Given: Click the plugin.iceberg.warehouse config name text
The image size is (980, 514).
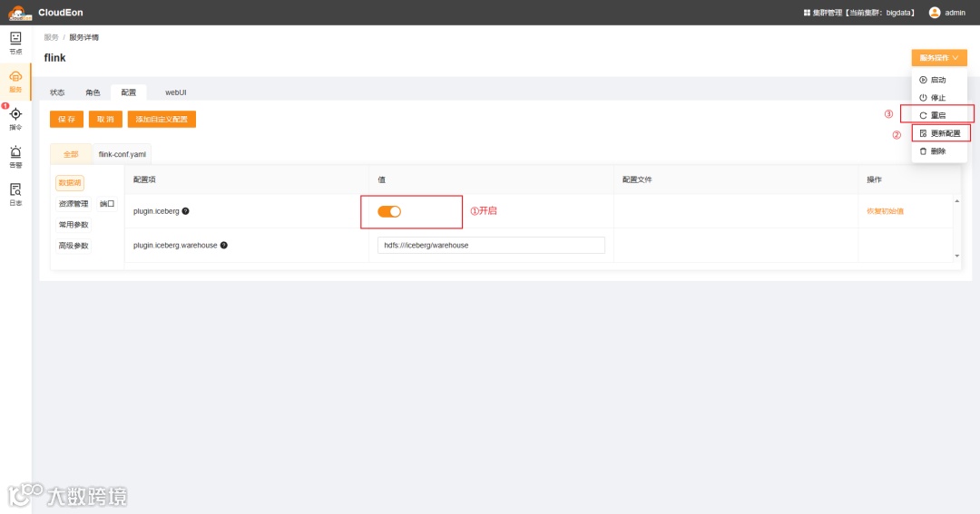Looking at the screenshot, I should (x=175, y=246).
